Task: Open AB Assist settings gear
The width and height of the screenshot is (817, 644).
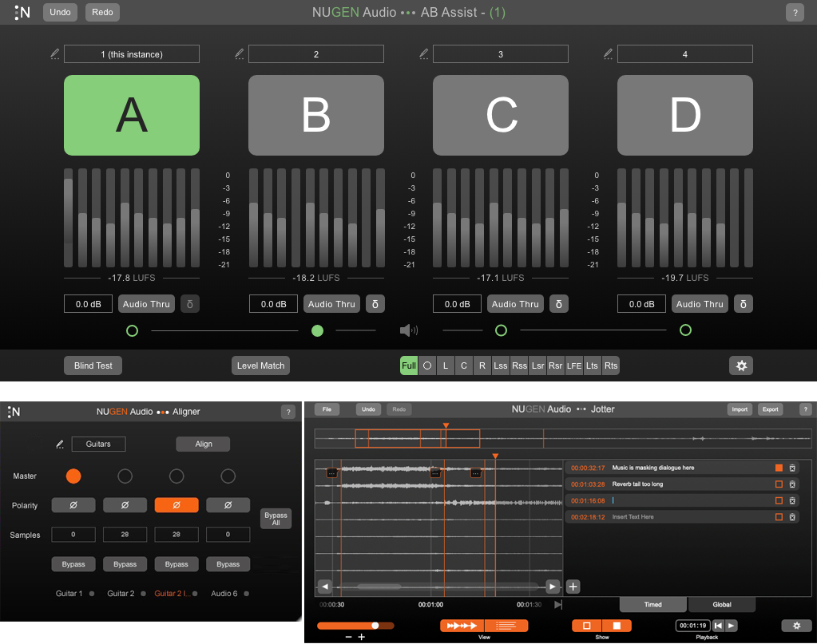Action: pyautogui.click(x=741, y=365)
